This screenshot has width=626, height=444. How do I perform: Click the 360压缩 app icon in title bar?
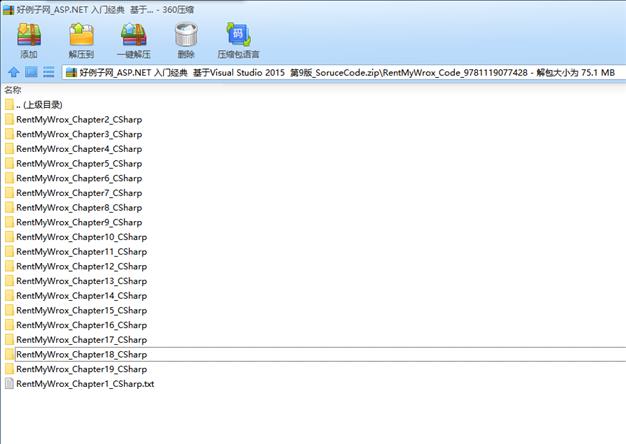(x=8, y=10)
